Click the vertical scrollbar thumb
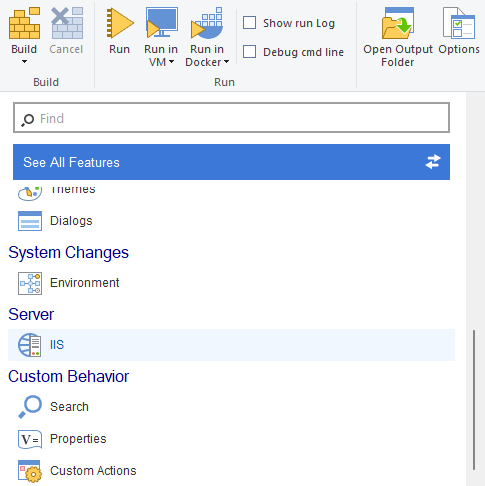485x486 pixels. [474, 400]
